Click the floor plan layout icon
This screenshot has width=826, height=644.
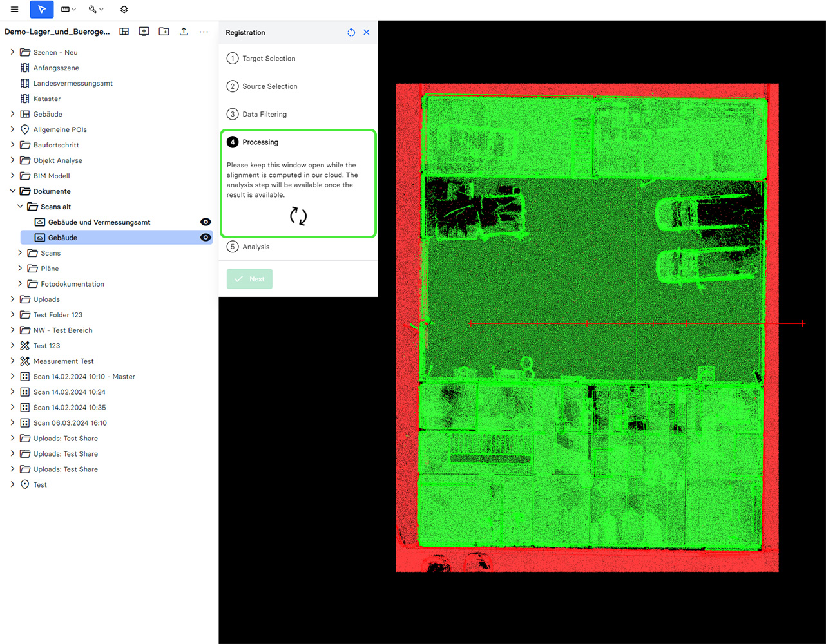pos(124,32)
